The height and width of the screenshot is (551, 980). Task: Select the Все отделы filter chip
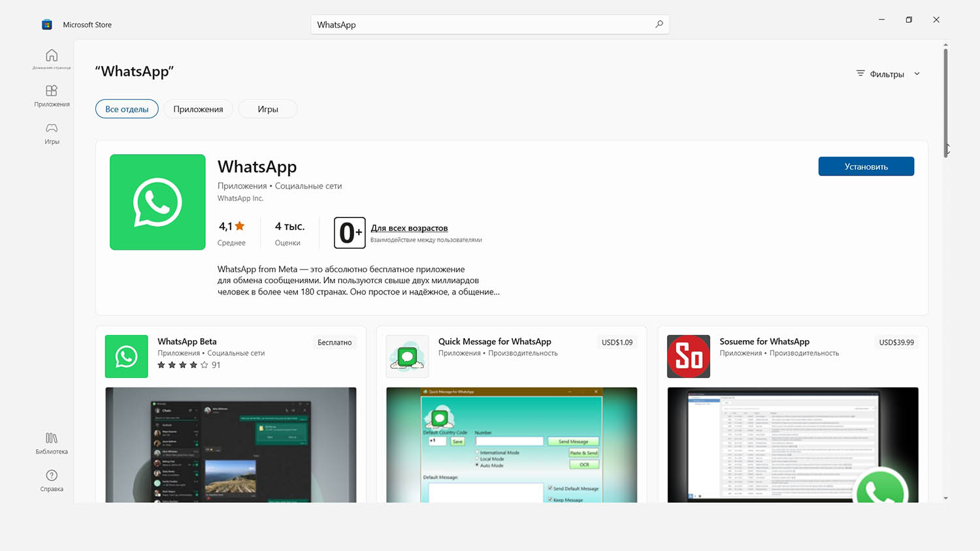coord(127,108)
